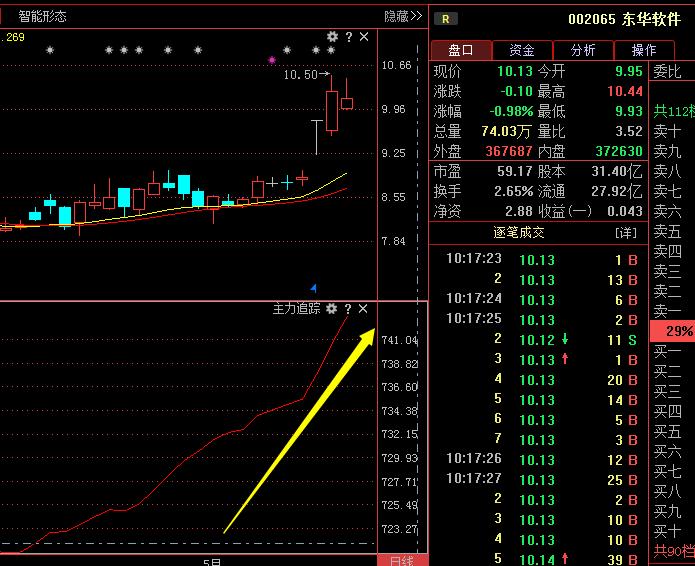This screenshot has width=695, height=566.
Task: Click the 卖一 order book row
Action: (x=672, y=311)
